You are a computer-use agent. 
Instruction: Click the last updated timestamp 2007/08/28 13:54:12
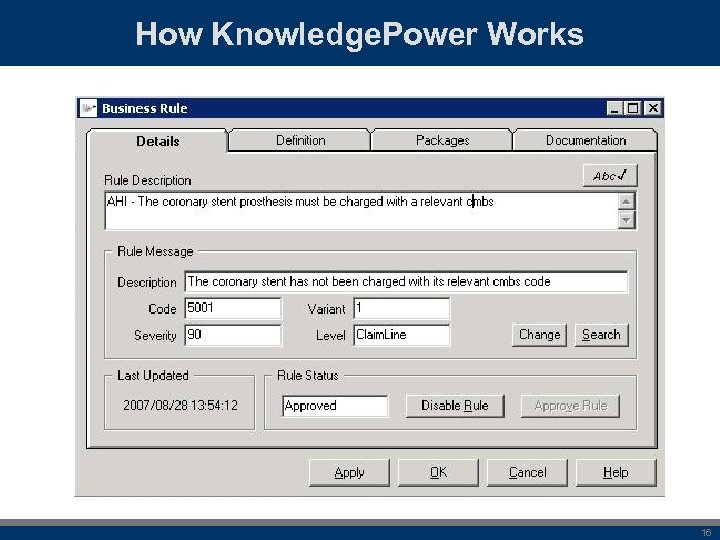coord(180,405)
